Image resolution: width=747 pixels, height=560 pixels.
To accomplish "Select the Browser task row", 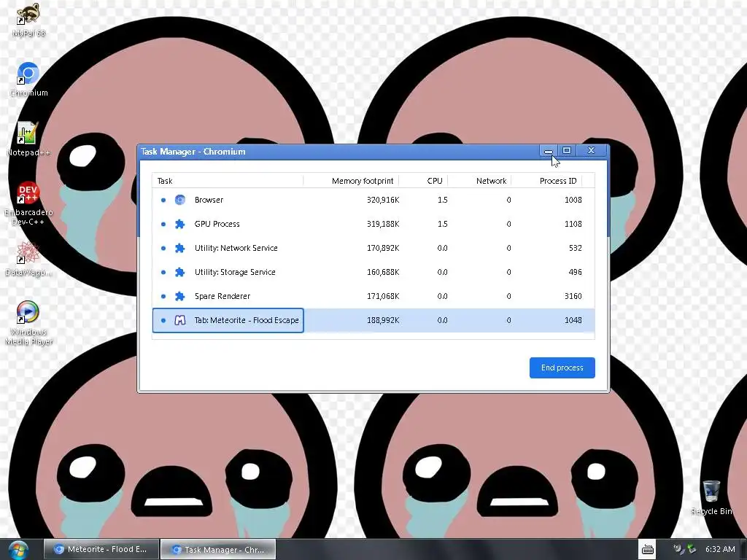I will 373,200.
